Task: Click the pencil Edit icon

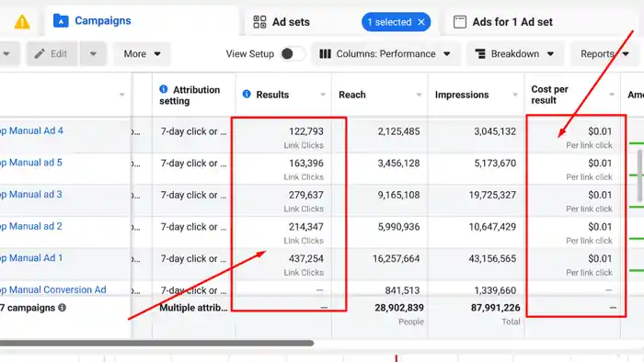Action: (40, 53)
